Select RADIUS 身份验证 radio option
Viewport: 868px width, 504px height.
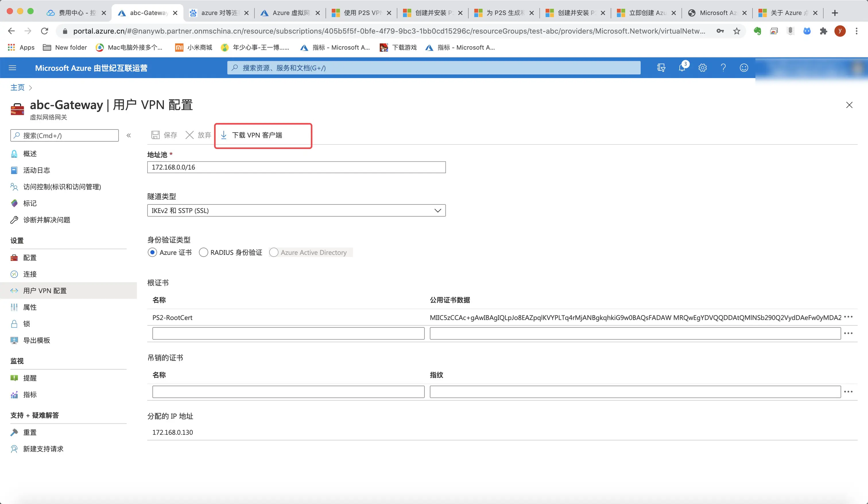[x=204, y=253]
